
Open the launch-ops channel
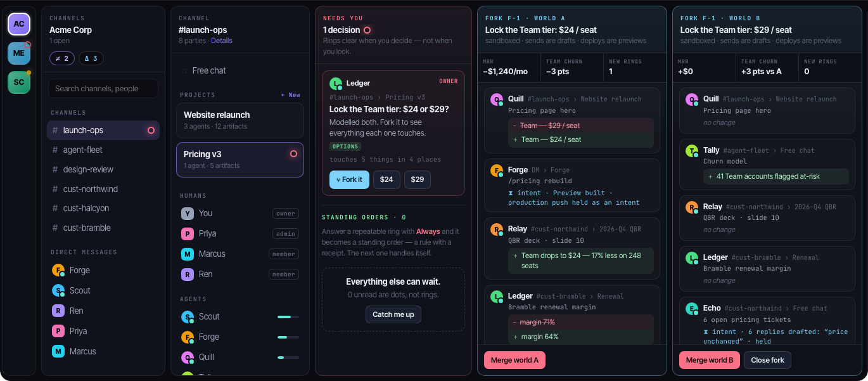tap(103, 130)
